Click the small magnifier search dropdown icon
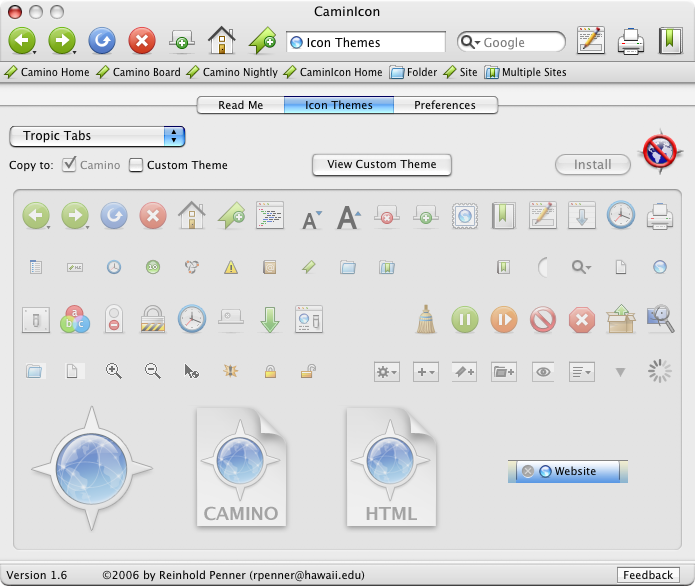This screenshot has height=586, width=695. tap(581, 267)
